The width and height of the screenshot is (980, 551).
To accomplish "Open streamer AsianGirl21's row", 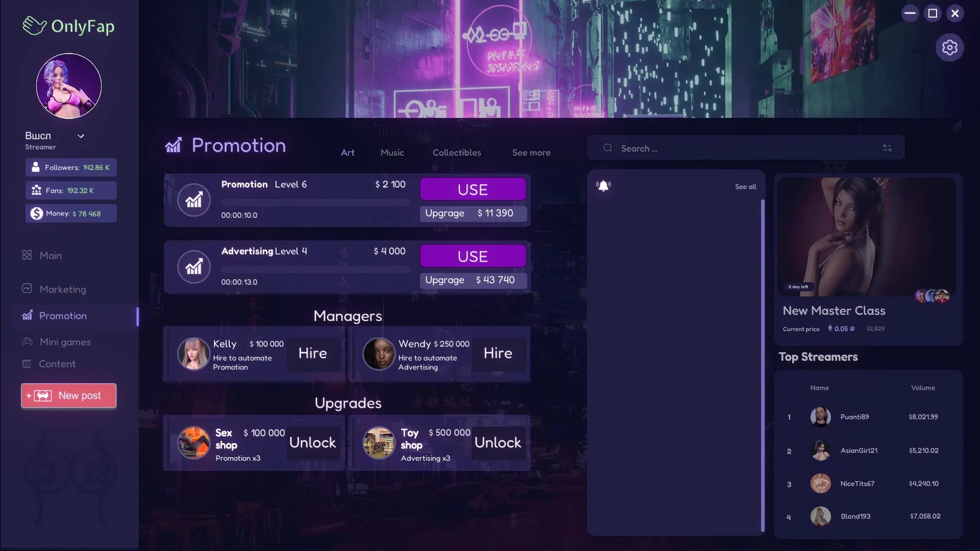I will point(868,451).
